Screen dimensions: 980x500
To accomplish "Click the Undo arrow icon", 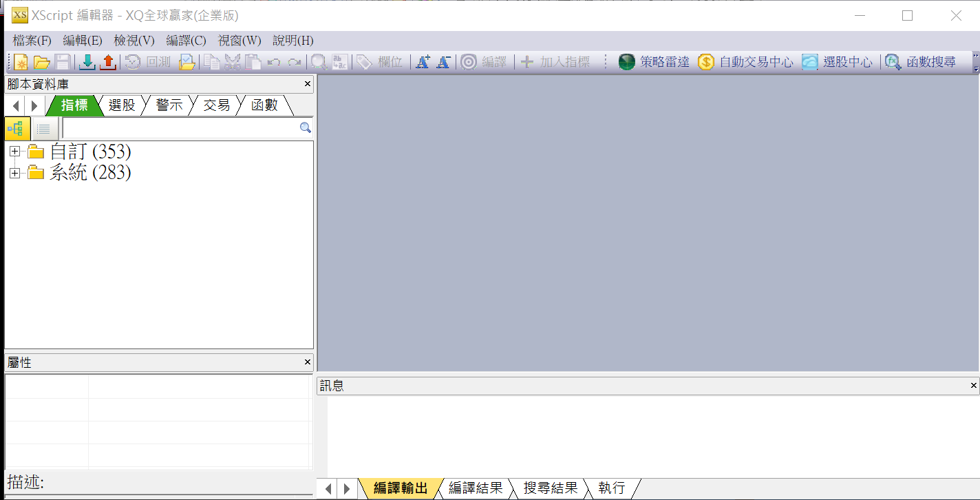I will 274,62.
